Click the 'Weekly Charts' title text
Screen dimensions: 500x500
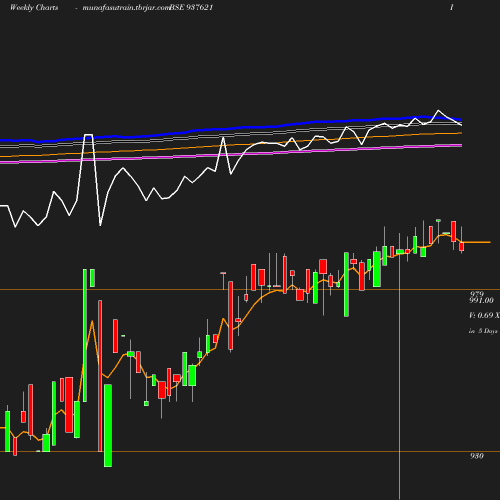(x=34, y=7)
